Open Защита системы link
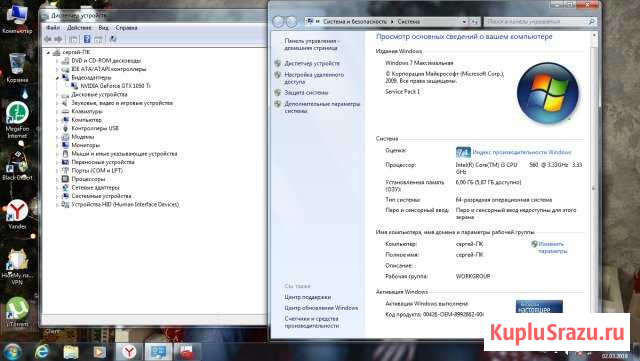 pyautogui.click(x=306, y=93)
